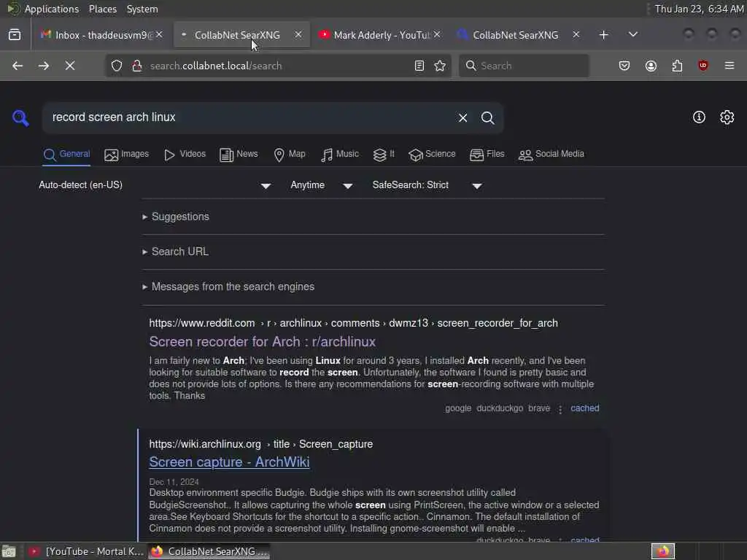Open Firefox account icon
747x560 pixels.
(x=651, y=66)
